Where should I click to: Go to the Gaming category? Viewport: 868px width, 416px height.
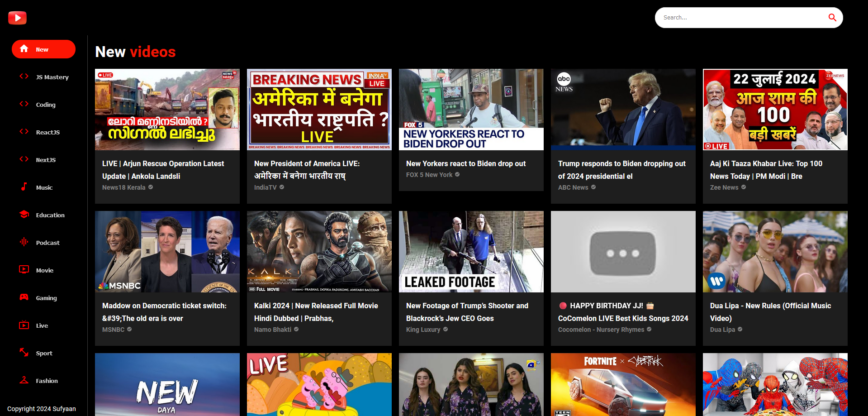[x=43, y=298]
